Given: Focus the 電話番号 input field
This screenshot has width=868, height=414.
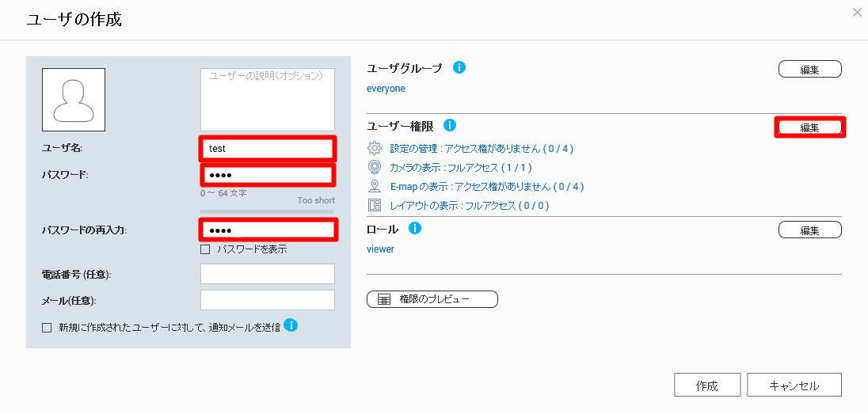Looking at the screenshot, I should pos(268,274).
